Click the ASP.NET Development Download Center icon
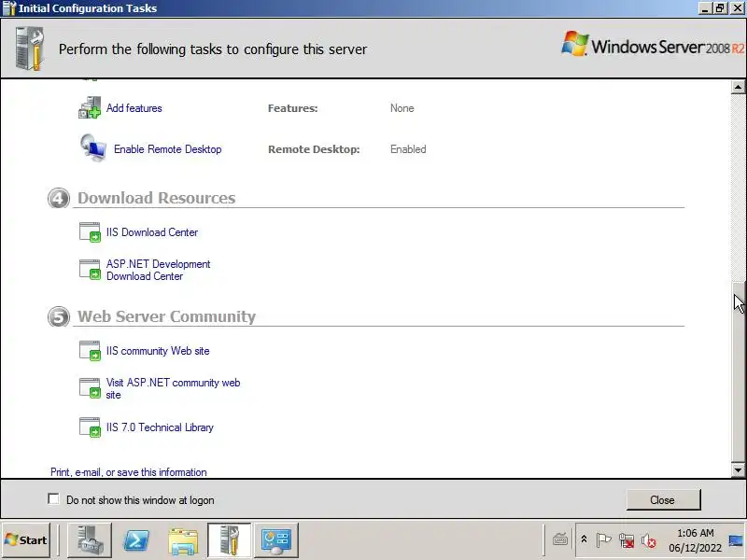This screenshot has width=747, height=560. coord(90,270)
